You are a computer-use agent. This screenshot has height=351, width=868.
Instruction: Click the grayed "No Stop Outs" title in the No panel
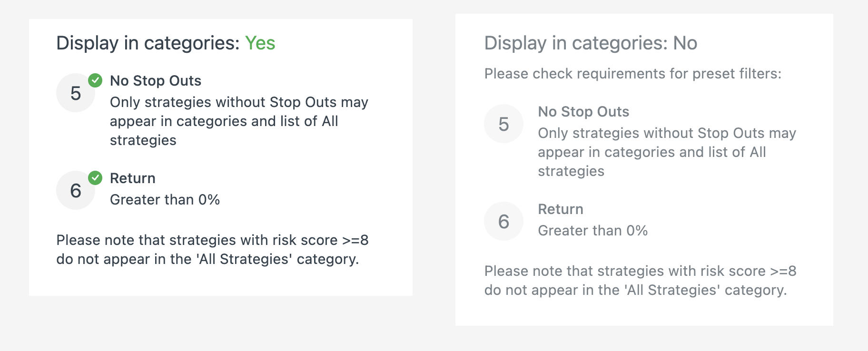click(x=583, y=112)
